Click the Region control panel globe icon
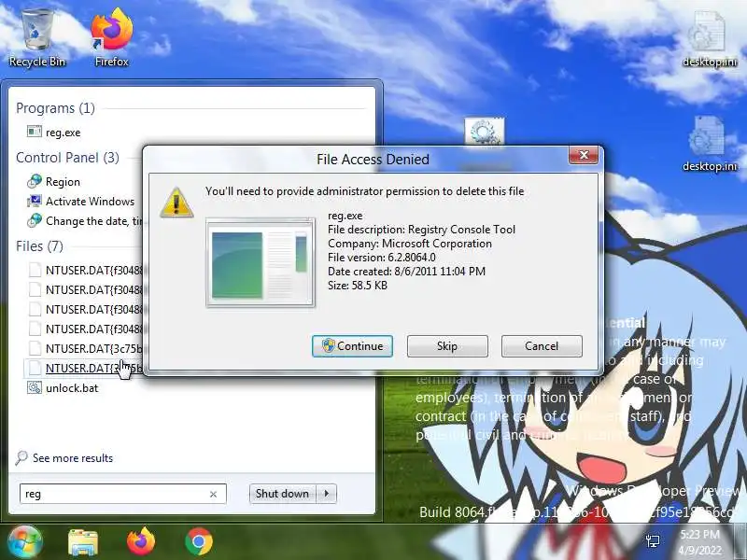 [35, 181]
